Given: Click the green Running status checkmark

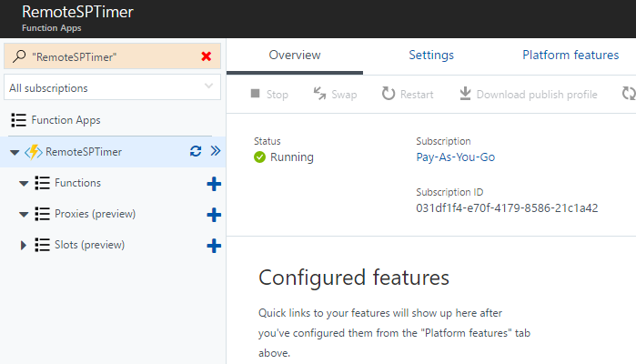Looking at the screenshot, I should (259, 157).
